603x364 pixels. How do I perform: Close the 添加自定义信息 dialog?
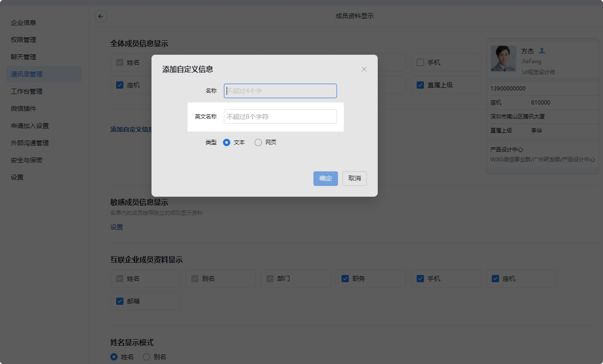tap(364, 69)
